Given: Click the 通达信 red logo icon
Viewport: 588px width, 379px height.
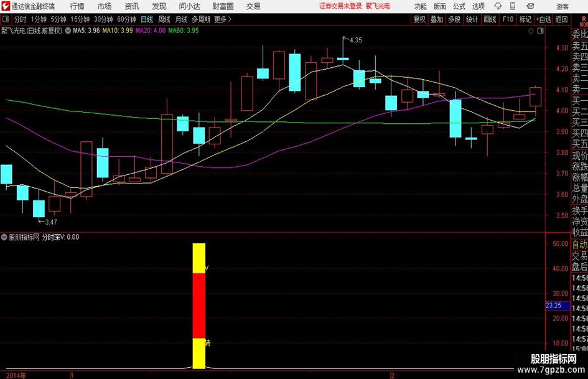Looking at the screenshot, I should (5, 6).
